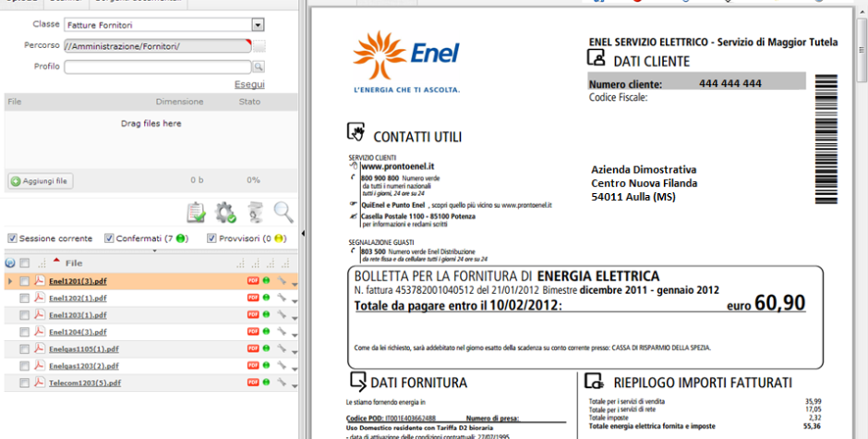Screen dimensions: 868x439
Task: Open row menu arrow for Enelgas1203(2).pdf
Action: (x=295, y=369)
